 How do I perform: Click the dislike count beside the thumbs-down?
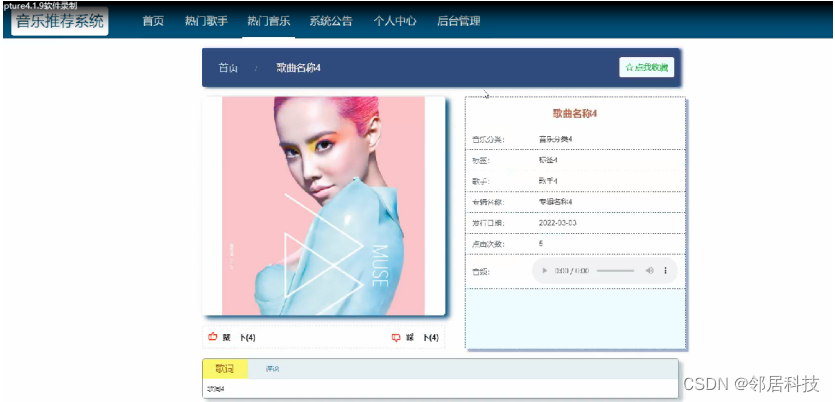[x=431, y=338]
